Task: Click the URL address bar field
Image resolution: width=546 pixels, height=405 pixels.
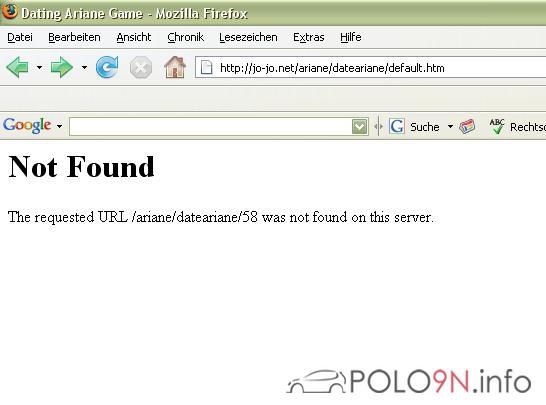Action: (x=370, y=68)
